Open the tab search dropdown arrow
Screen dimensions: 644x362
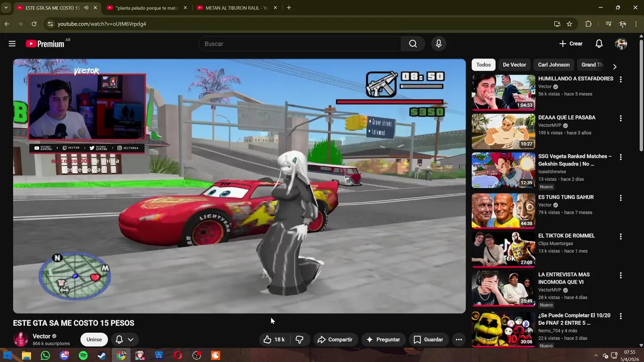[6, 8]
